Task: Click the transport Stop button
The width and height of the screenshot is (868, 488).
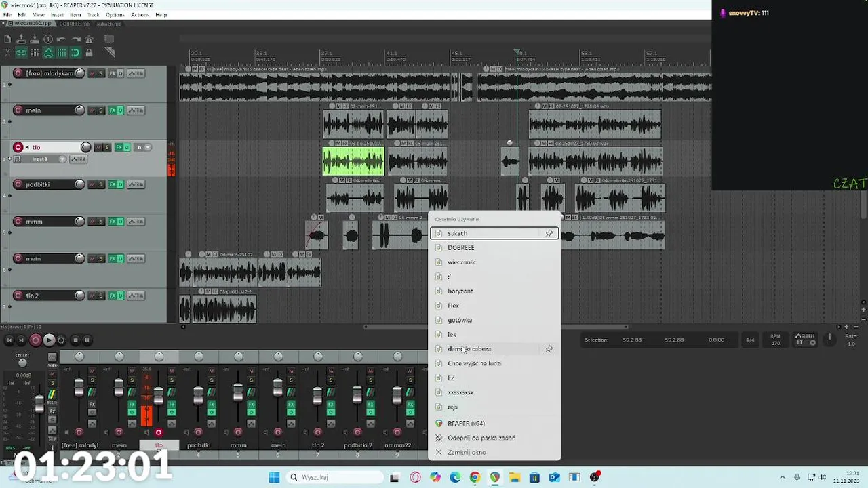Action: 75,340
